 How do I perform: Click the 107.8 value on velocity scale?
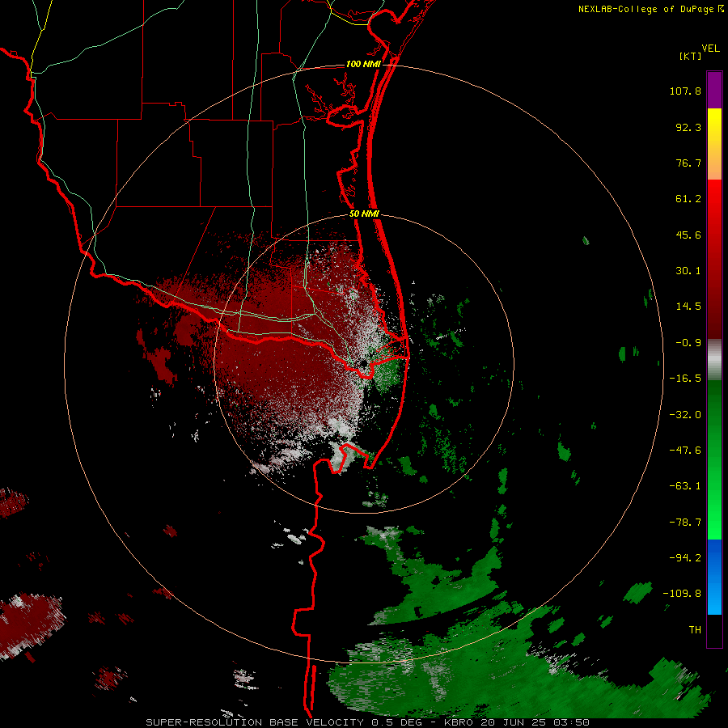[685, 91]
